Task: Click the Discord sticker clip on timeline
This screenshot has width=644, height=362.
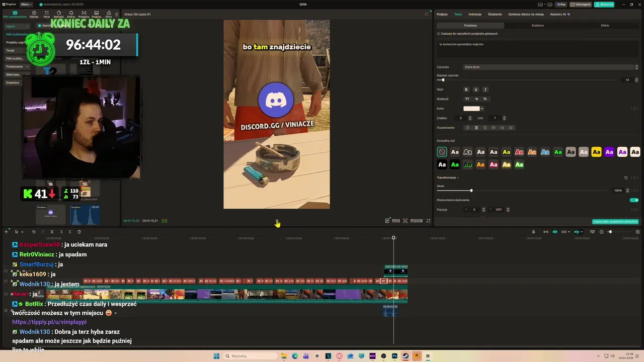Action: click(396, 271)
